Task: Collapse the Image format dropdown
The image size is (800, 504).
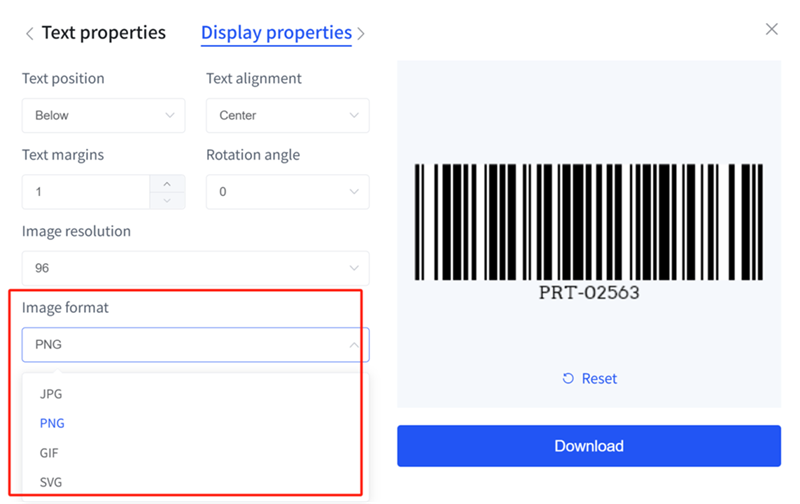Action: coord(195,345)
